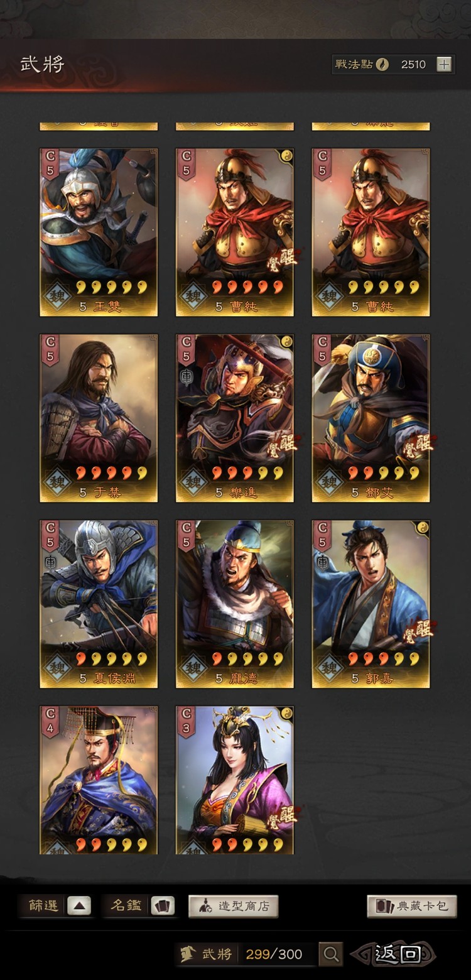Open the cost 4 emperor general card
This screenshot has width=471, height=980.
(99, 780)
